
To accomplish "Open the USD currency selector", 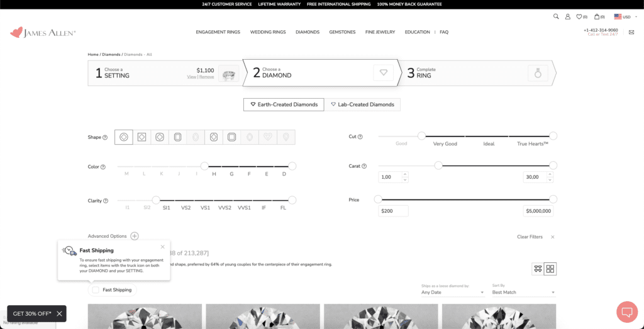I will coord(625,17).
